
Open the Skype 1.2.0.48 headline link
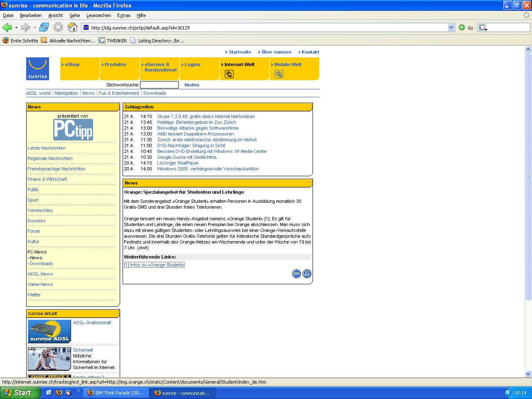tap(206, 116)
